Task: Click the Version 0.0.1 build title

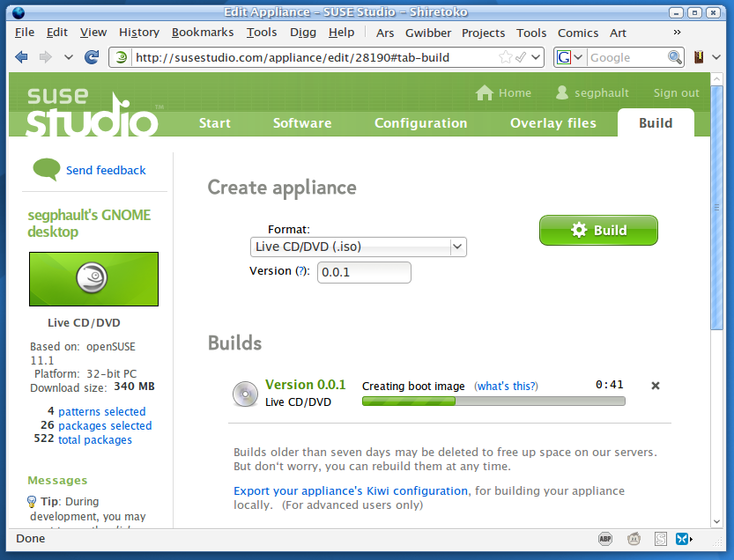Action: pos(305,385)
